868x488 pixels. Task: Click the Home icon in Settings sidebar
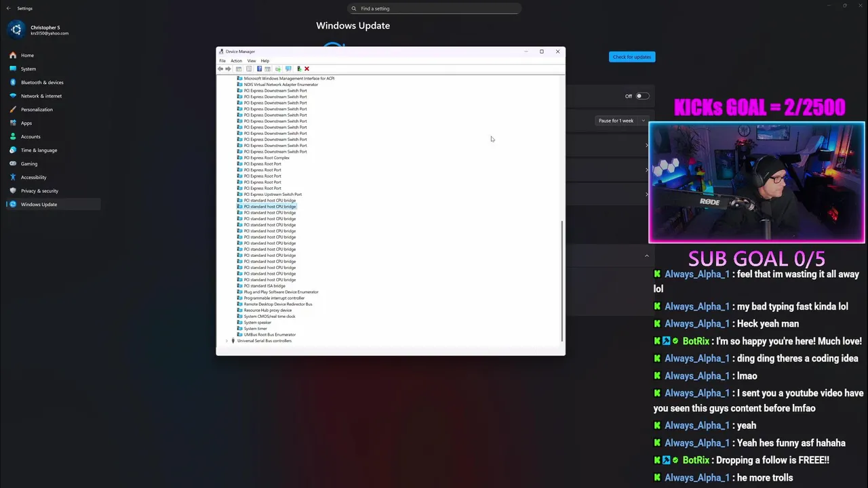13,55
